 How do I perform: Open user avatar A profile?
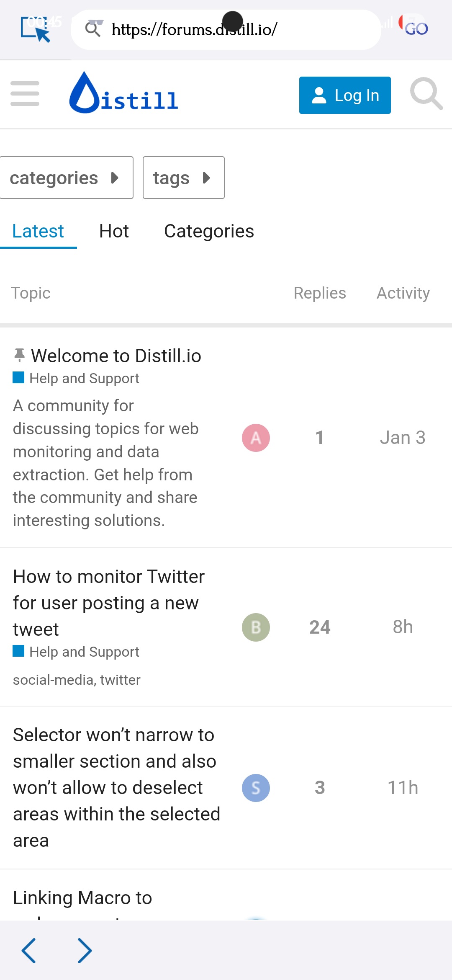point(256,438)
